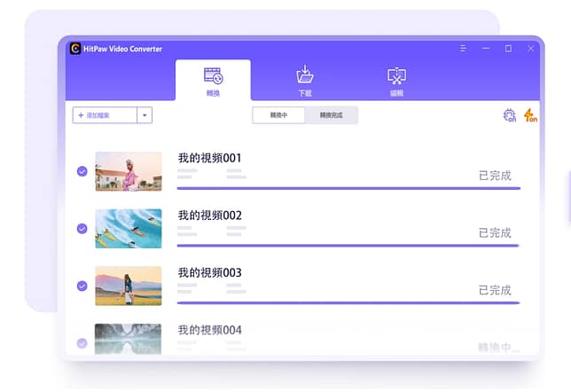The width and height of the screenshot is (571, 392).
Task: Toggle the lightning-fast conversion icon
Action: click(x=530, y=115)
